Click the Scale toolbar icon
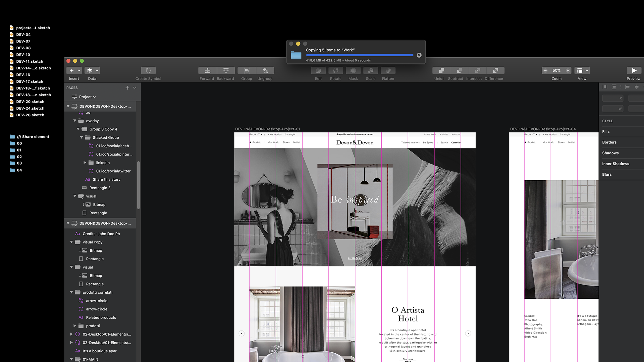644x362 pixels. (371, 70)
